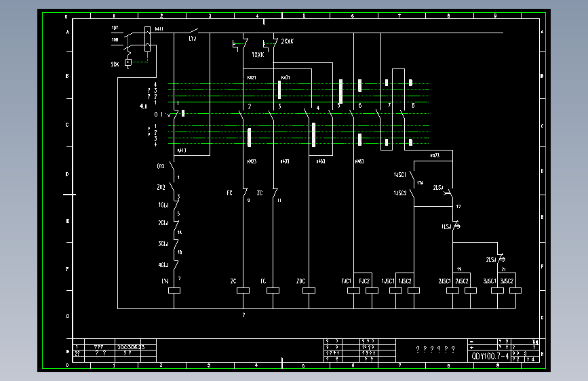This screenshot has height=381, width=588.
Task: Click the 1LSJ timer contact label
Action: [x=446, y=227]
